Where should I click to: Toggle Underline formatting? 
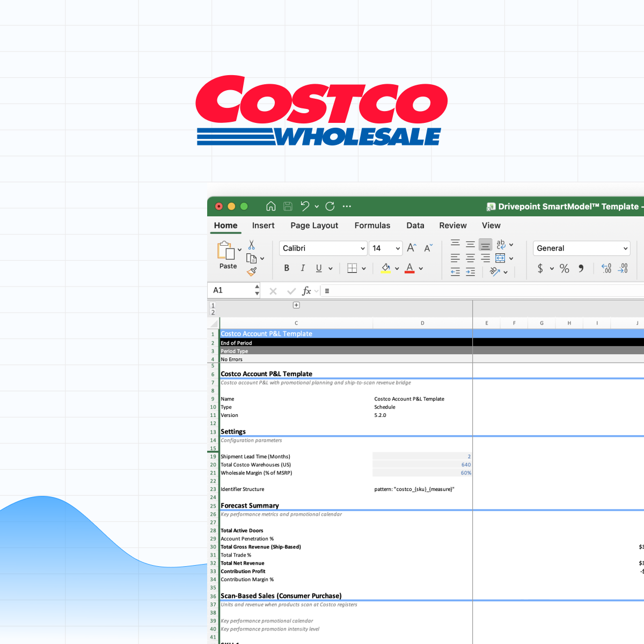pyautogui.click(x=319, y=268)
